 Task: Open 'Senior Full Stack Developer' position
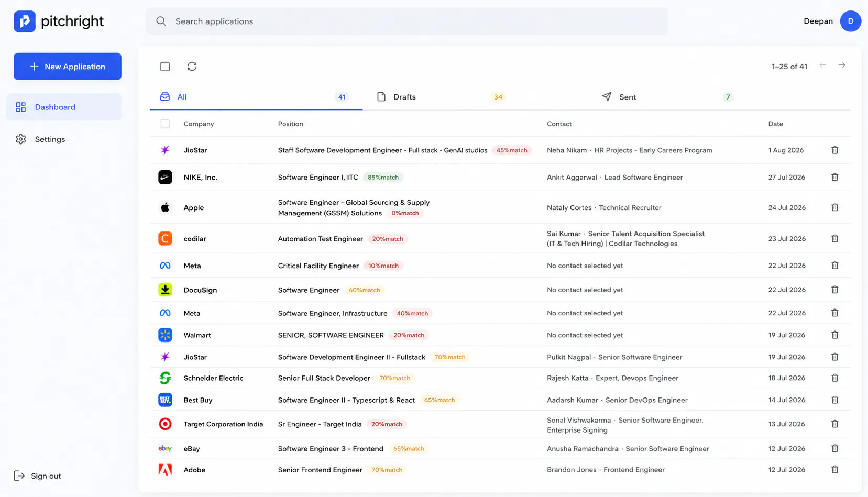click(x=324, y=378)
